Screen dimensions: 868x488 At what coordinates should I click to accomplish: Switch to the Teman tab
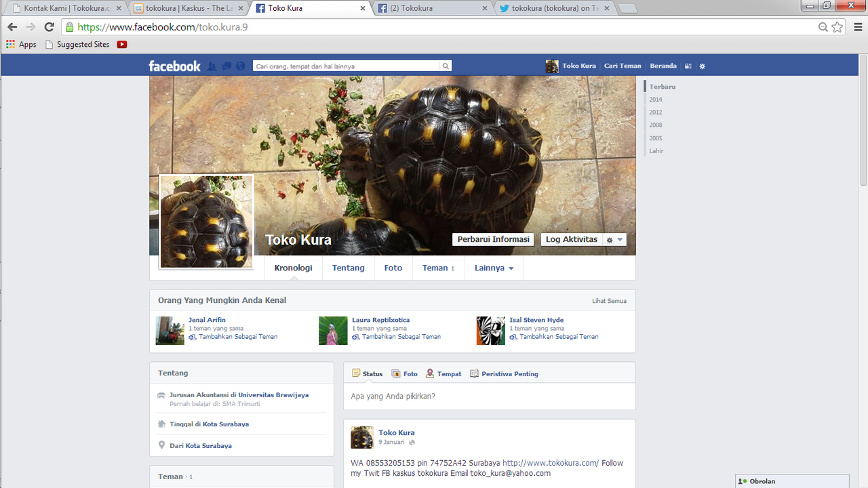point(438,268)
